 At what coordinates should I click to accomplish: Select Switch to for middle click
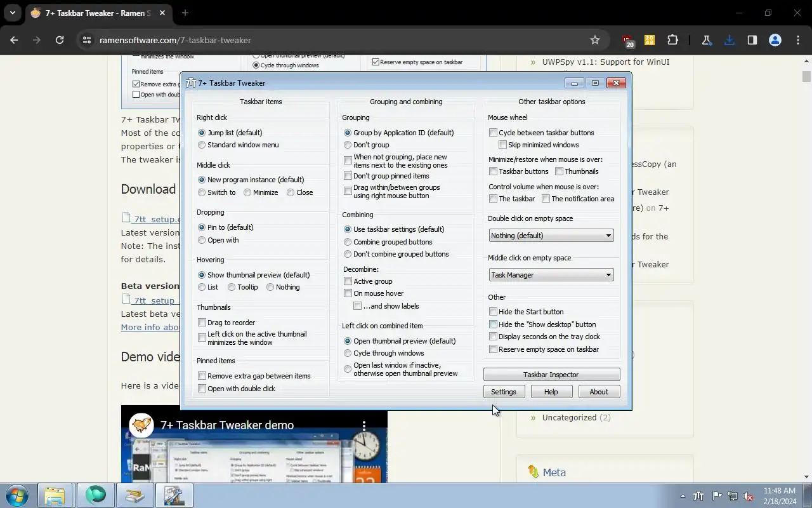[x=216, y=192]
